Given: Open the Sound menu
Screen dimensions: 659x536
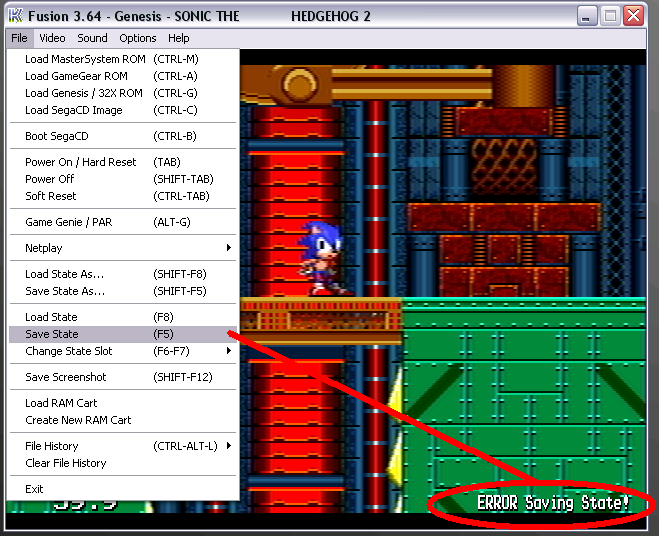Looking at the screenshot, I should coord(92,38).
